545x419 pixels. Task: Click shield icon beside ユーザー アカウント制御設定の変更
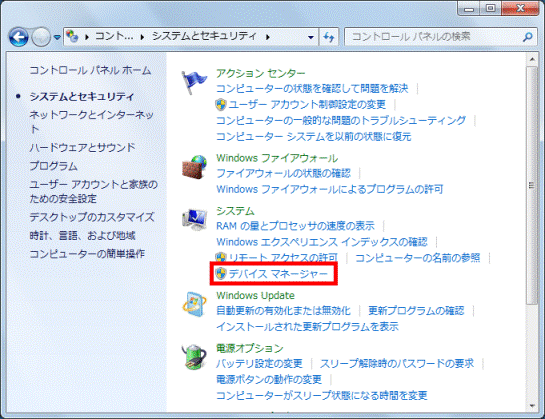tap(221, 104)
